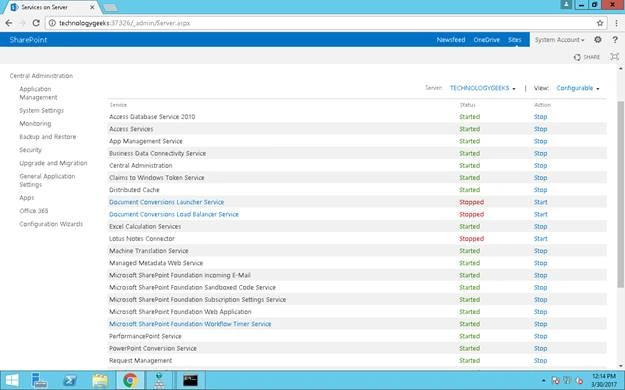Open a new browser tab

click(110, 8)
